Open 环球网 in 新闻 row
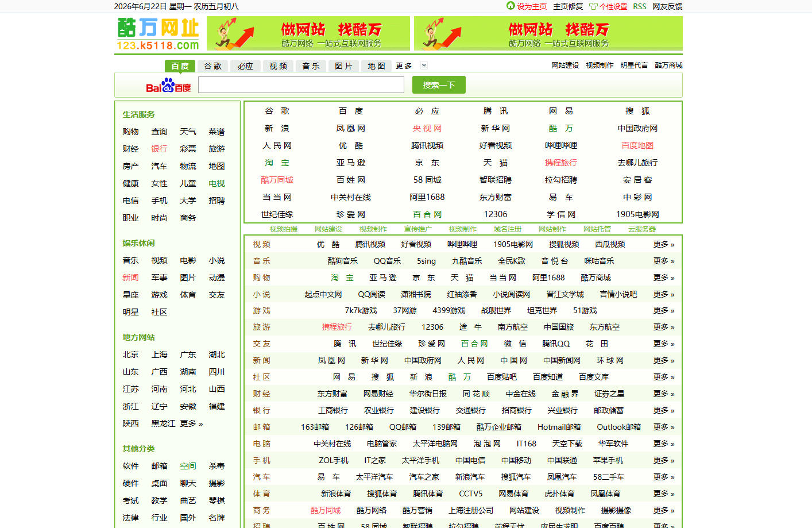Viewport: 812px width, 528px height. coord(610,360)
